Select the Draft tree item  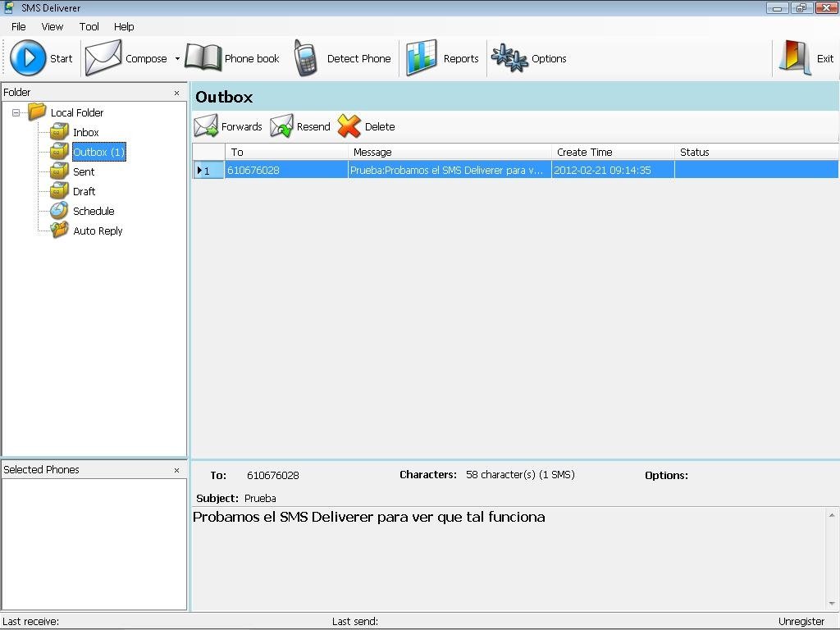point(84,191)
